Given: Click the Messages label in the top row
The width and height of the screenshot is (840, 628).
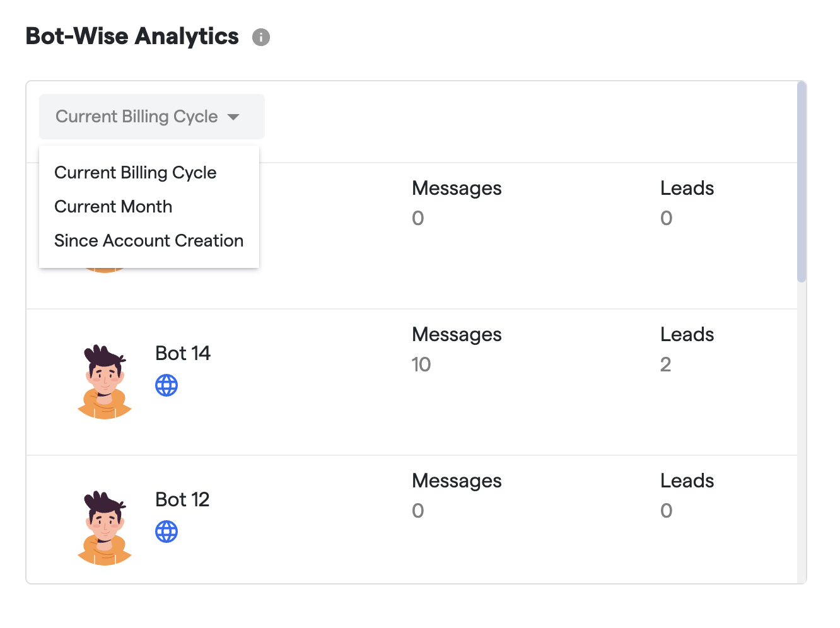Looking at the screenshot, I should tap(457, 189).
